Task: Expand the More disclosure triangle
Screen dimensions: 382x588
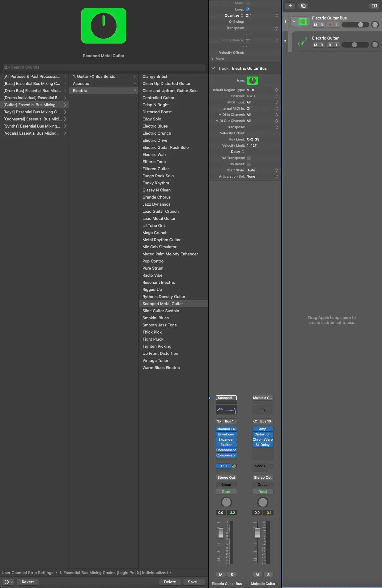Action: tap(213, 59)
